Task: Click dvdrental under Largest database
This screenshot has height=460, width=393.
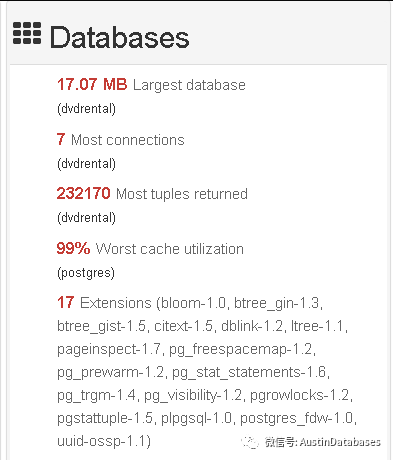Action: tap(86, 109)
